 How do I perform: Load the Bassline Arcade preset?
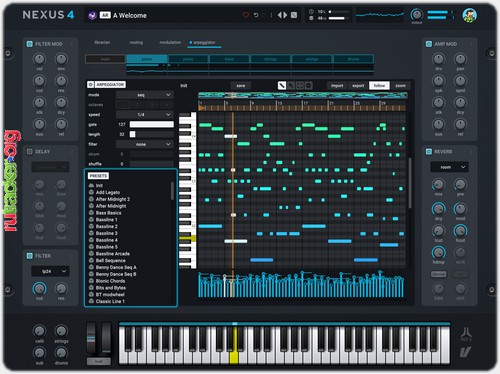[x=113, y=254]
